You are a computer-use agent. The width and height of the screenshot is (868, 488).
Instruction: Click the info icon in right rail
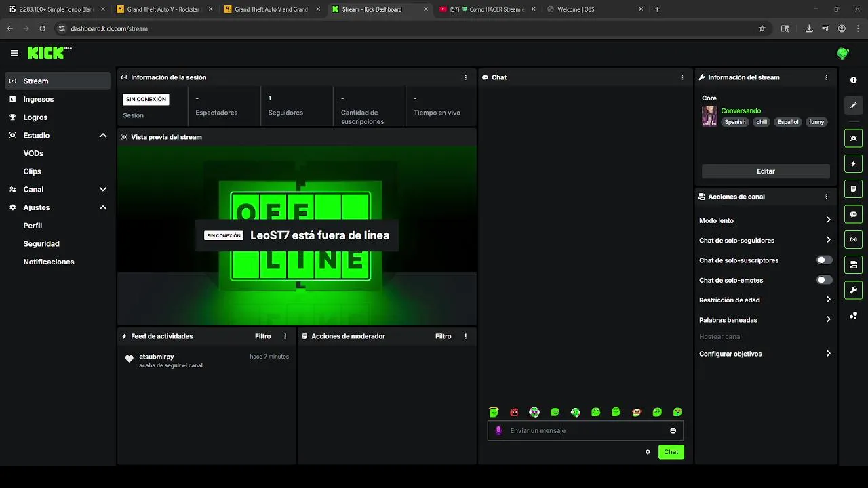coord(853,80)
